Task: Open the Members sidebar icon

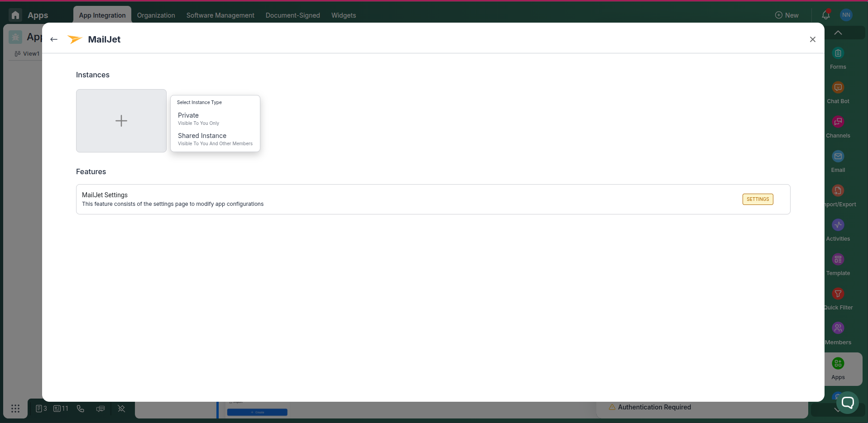Action: click(x=838, y=328)
